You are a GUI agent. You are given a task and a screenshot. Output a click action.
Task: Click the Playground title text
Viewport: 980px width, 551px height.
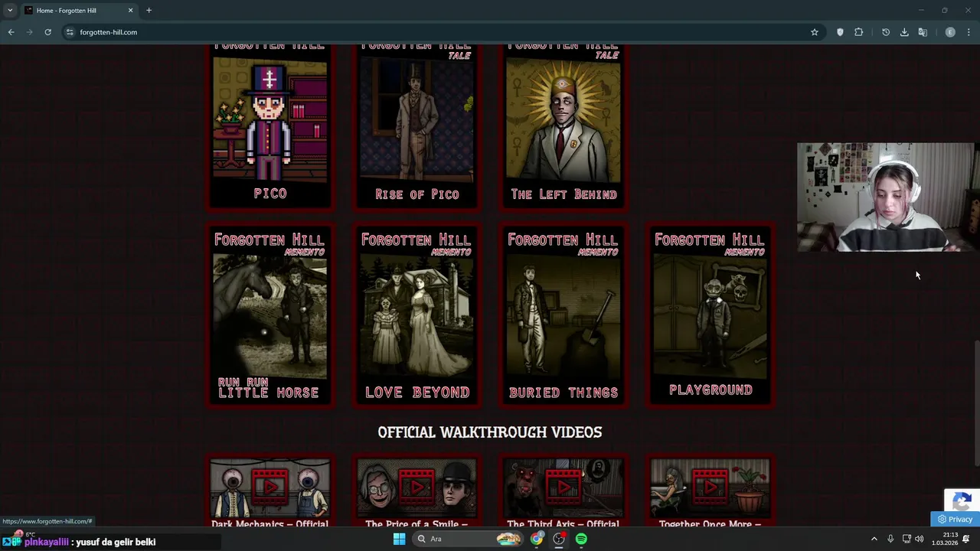tap(710, 390)
